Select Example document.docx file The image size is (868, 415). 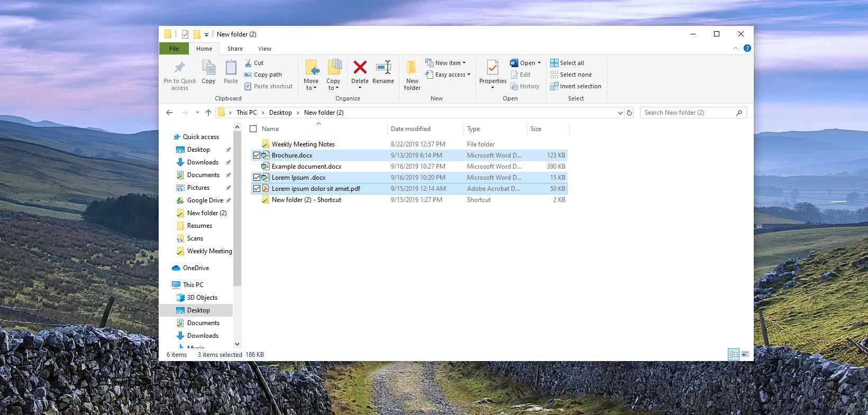[408, 167]
